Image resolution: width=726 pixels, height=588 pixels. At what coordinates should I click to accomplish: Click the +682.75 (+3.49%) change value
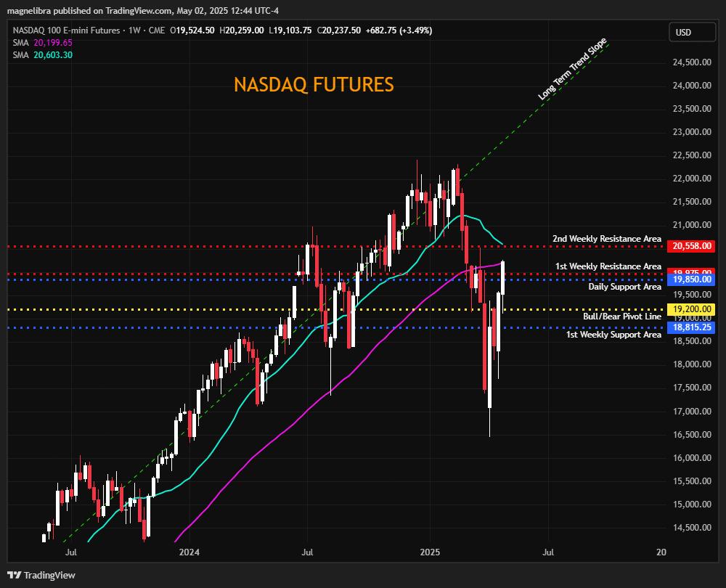click(399, 30)
